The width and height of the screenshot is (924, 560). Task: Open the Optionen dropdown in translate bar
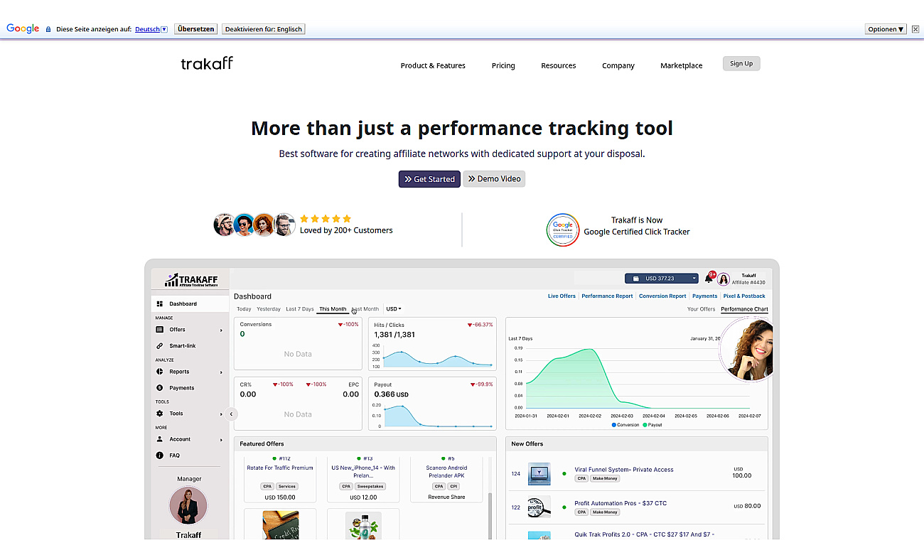click(886, 29)
